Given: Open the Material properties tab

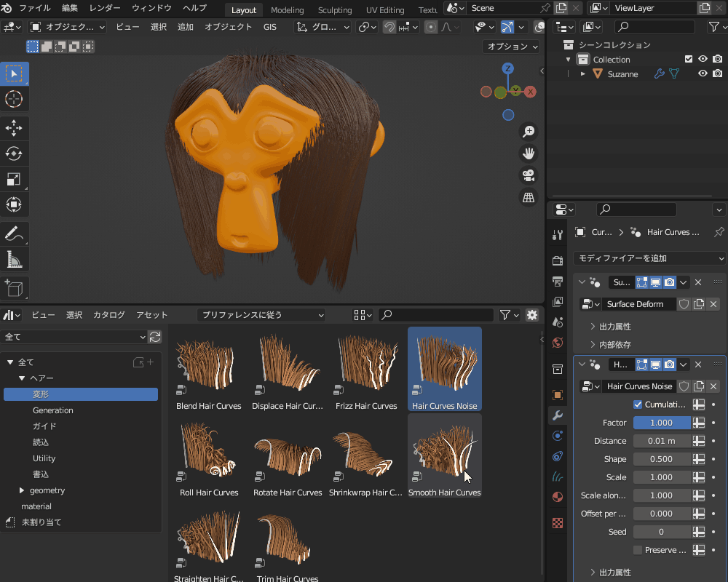Looking at the screenshot, I should coord(558,497).
